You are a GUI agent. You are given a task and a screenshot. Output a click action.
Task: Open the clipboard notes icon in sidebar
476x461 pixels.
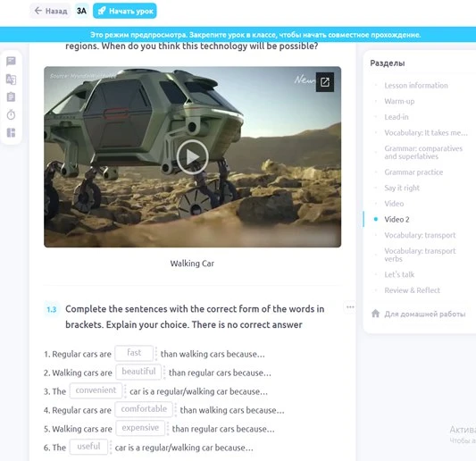11,97
